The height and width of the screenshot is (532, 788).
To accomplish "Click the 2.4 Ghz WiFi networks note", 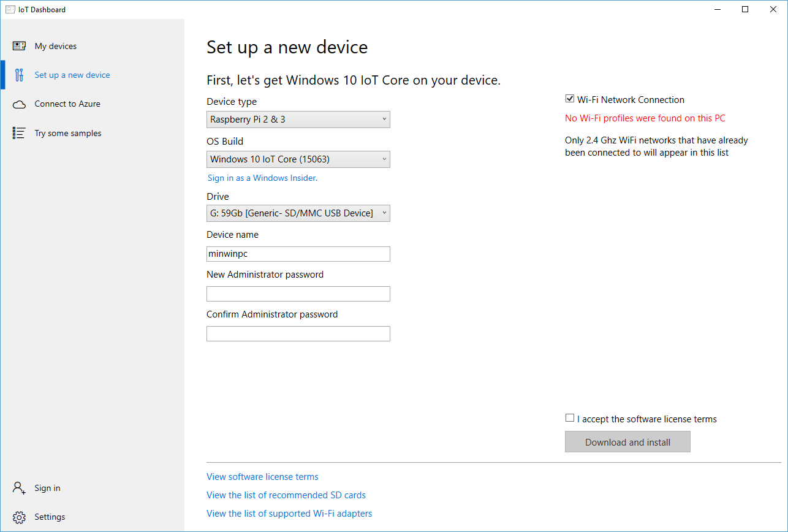I will pos(656,146).
